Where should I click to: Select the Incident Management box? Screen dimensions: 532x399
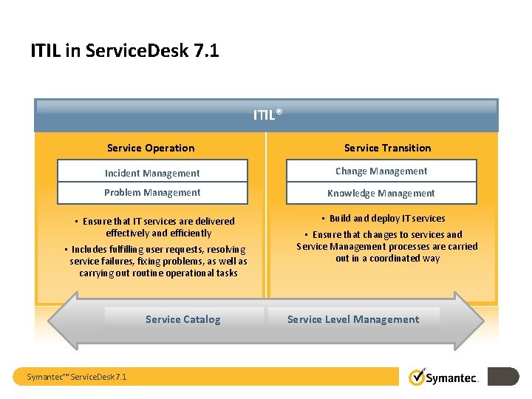tap(152, 171)
